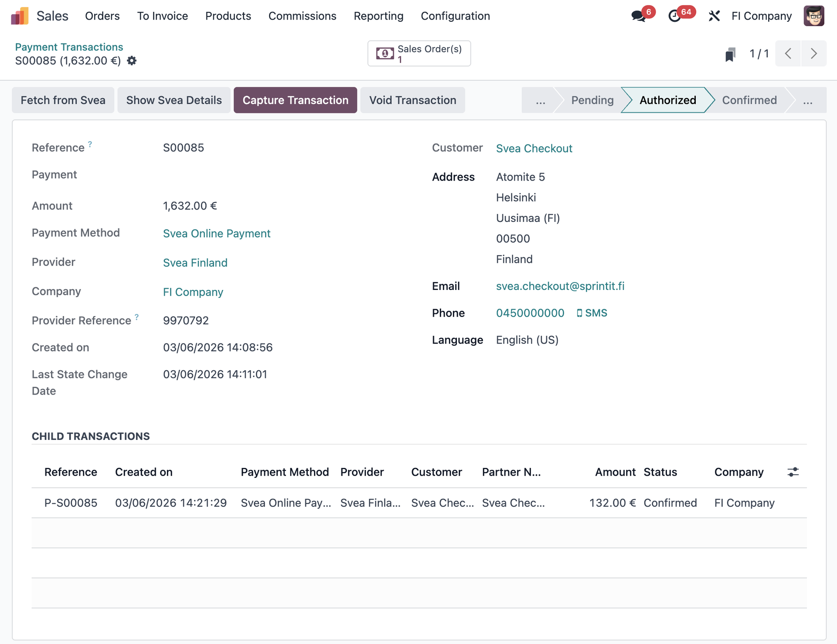Click the 132.00 € amount cell

point(612,503)
